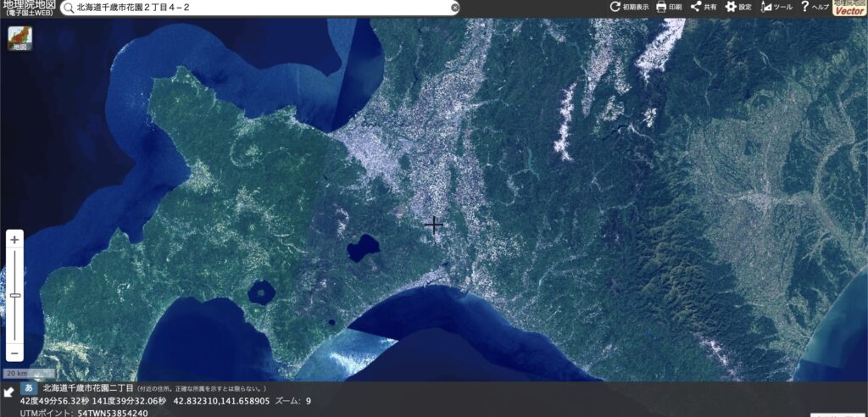
Task: Click the magnifier search icon
Action: [x=69, y=7]
